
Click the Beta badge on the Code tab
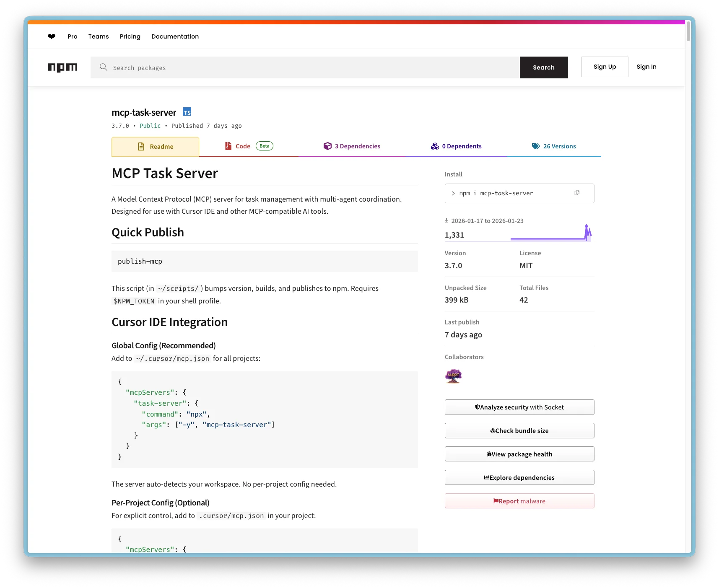tap(264, 146)
